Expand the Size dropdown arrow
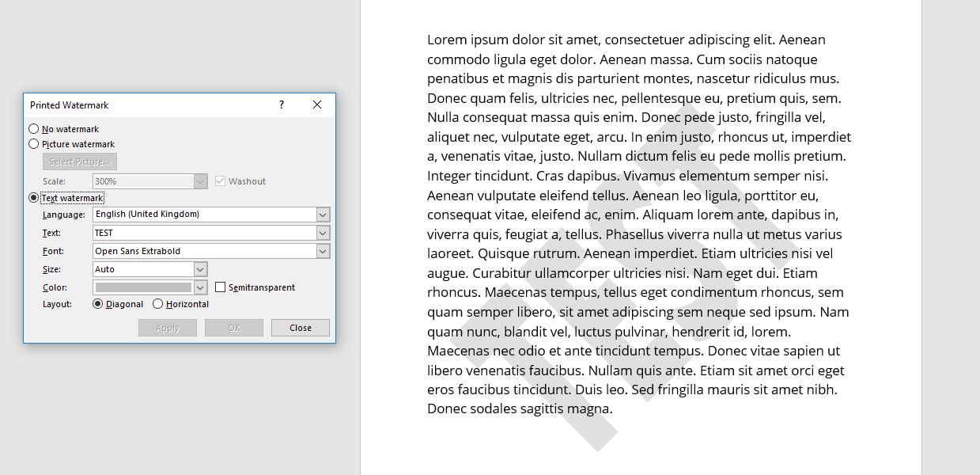Viewport: 980px width, 475px height. (x=200, y=269)
